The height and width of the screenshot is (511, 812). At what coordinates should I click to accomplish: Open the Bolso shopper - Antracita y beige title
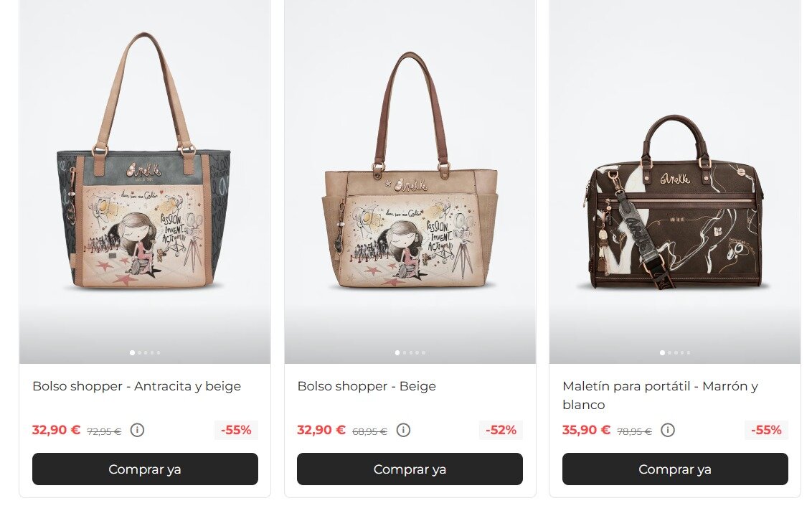pos(137,387)
